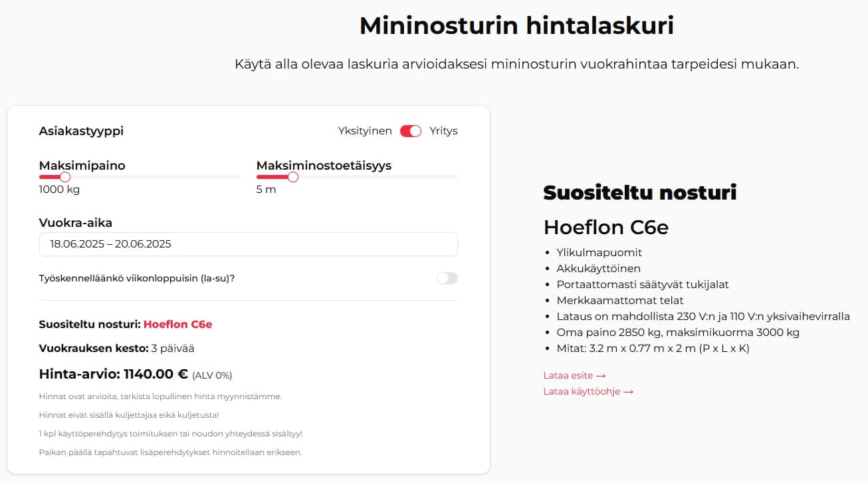Click the Vuokrauksen kesto 3 päivää text
Screen dimensions: 868x483
(117, 348)
